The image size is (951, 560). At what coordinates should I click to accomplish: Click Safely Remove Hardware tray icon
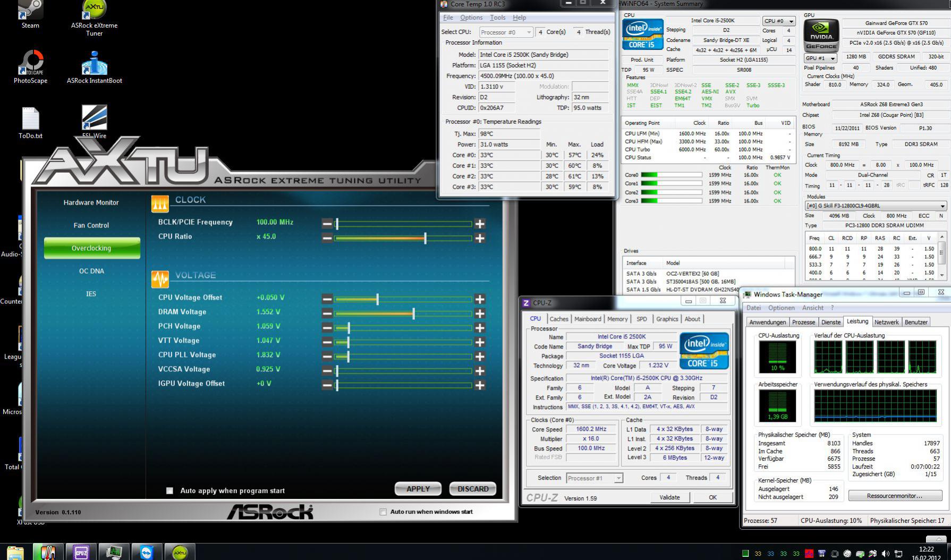point(860,554)
